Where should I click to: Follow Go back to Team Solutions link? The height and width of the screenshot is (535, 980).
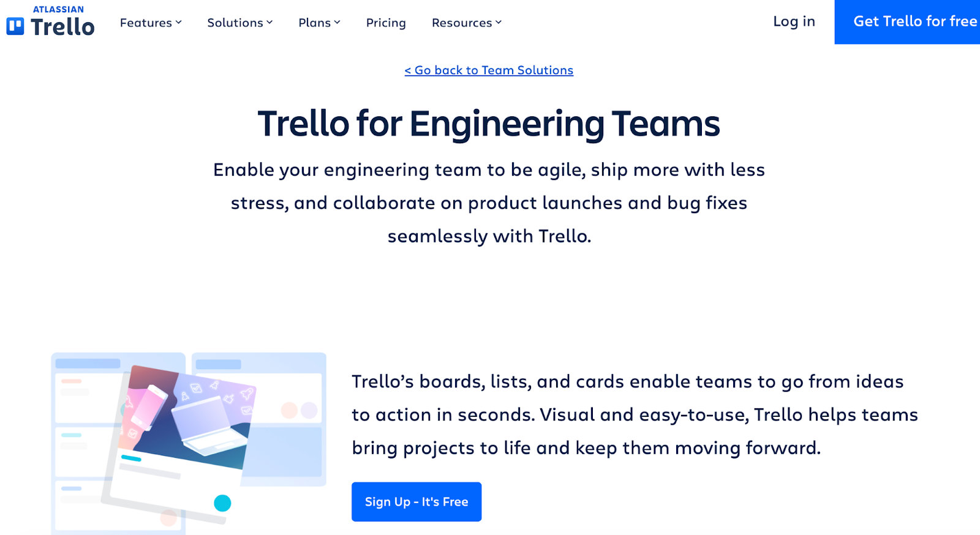pos(488,70)
